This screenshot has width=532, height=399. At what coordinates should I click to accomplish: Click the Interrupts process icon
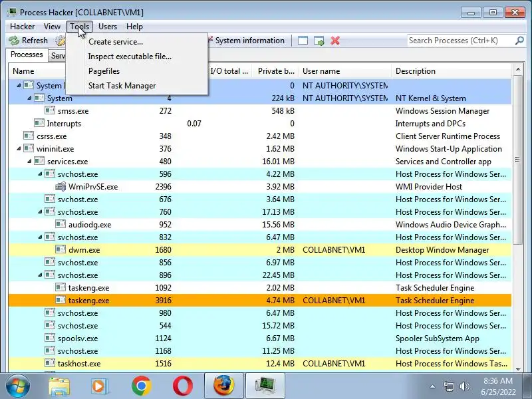point(39,123)
